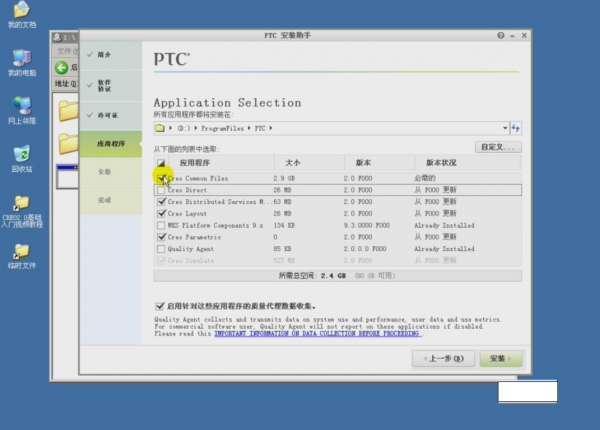Uncheck the Creo Layout checkbox
Screen dimensions: 600x430
coord(161,213)
